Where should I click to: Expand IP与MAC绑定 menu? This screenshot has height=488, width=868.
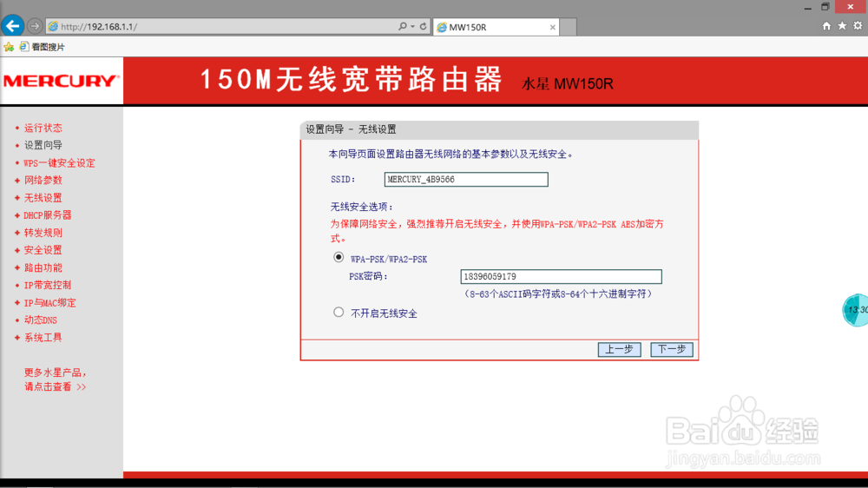pos(49,303)
